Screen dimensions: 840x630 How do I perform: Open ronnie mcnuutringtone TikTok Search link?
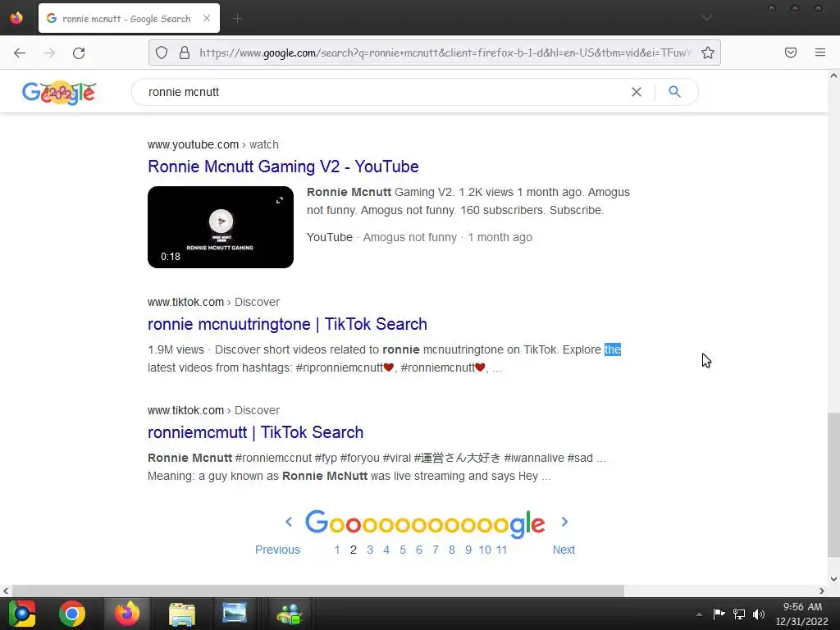point(287,324)
